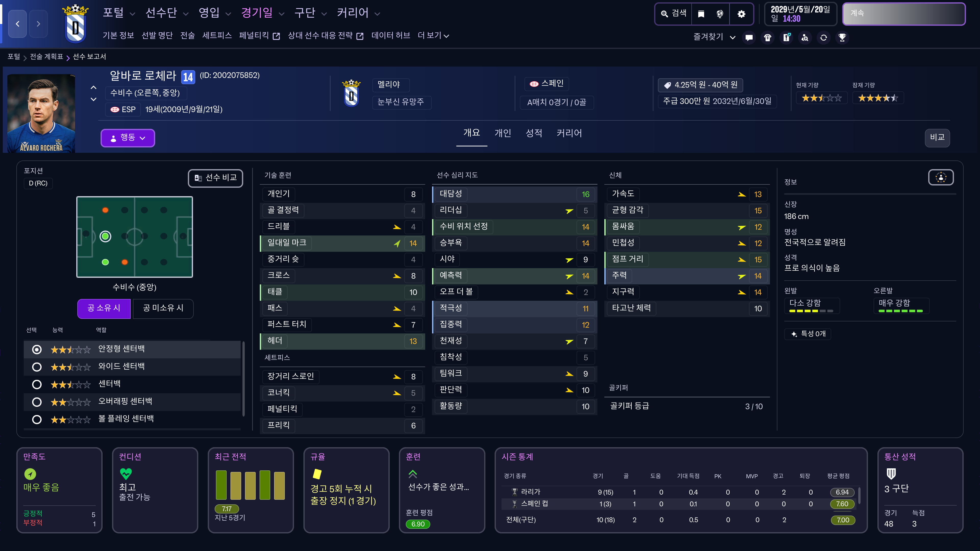
Task: Click attribute polygon view icon in 정보 panel
Action: [940, 177]
